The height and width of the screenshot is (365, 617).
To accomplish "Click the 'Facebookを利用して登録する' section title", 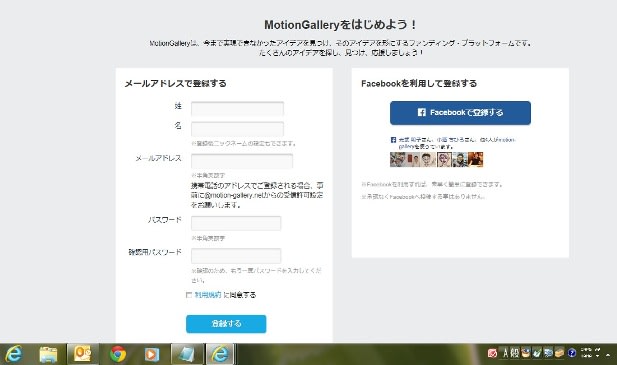I will point(419,83).
